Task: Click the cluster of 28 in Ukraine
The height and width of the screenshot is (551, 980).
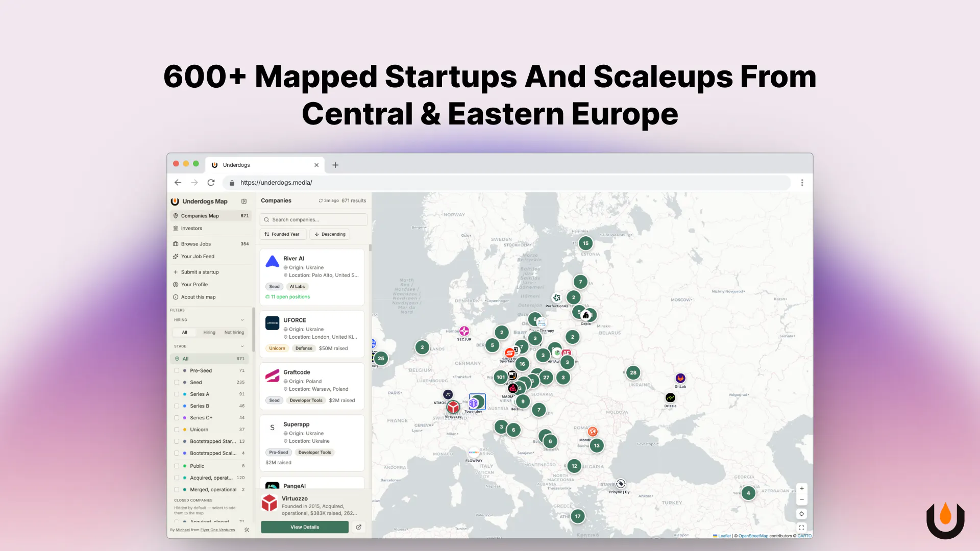Action: pos(633,372)
